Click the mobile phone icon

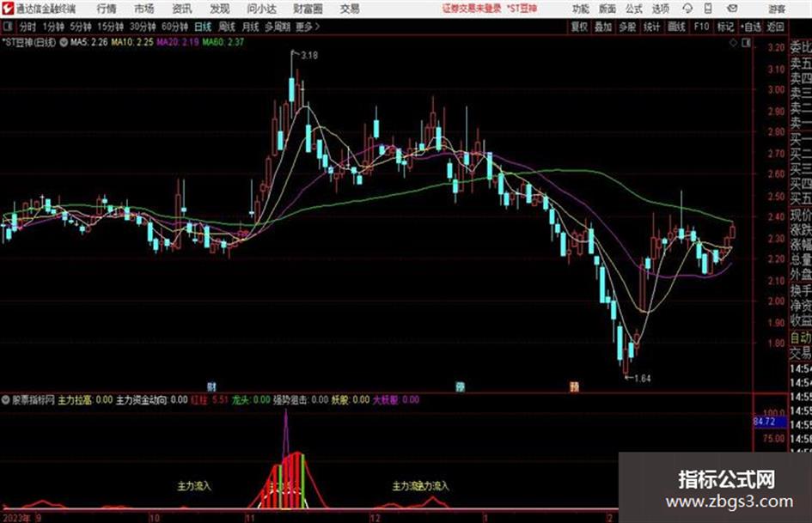708,9
